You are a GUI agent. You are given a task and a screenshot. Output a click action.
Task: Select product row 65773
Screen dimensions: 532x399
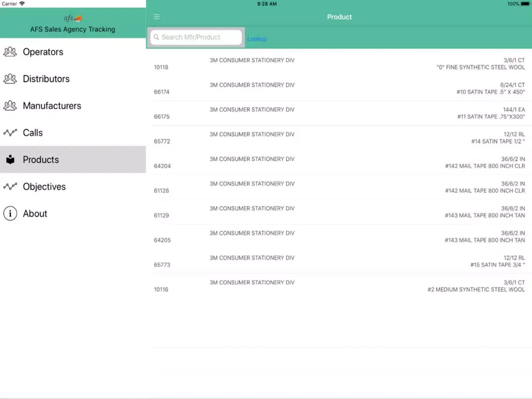coord(339,261)
